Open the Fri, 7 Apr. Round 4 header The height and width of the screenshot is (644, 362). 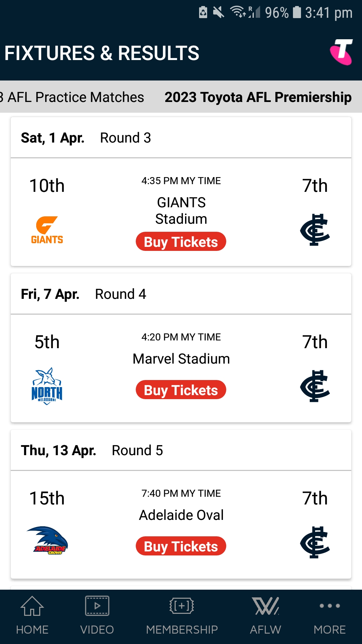pyautogui.click(x=181, y=294)
